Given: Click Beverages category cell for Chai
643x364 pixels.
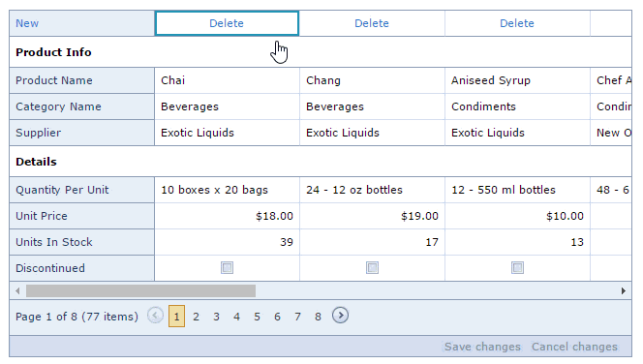Looking at the screenshot, I should (x=227, y=106).
